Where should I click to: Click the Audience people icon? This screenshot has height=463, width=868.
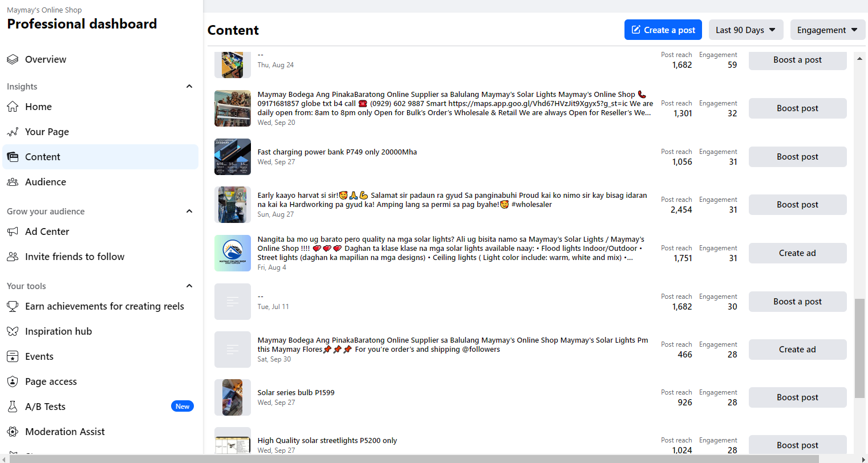(x=13, y=182)
